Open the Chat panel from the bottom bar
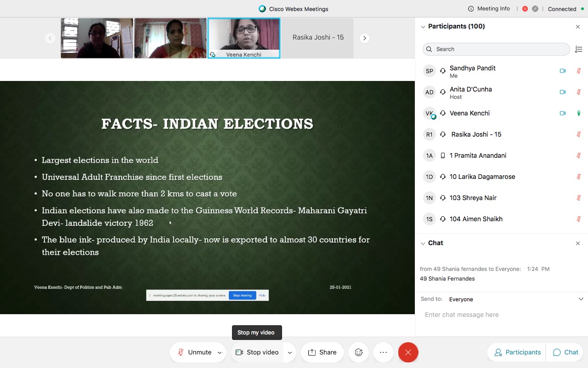This screenshot has height=368, width=588. (x=564, y=352)
